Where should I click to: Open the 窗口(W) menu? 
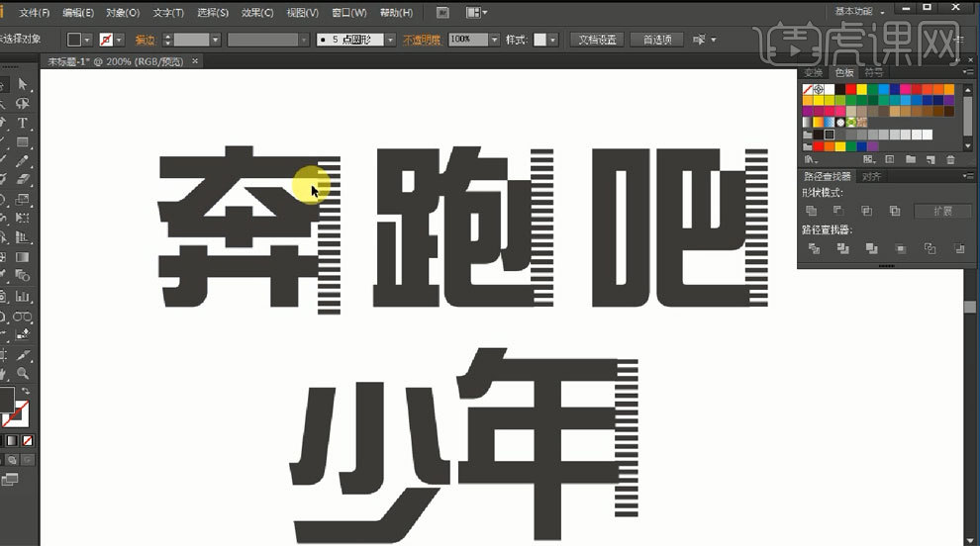(348, 13)
